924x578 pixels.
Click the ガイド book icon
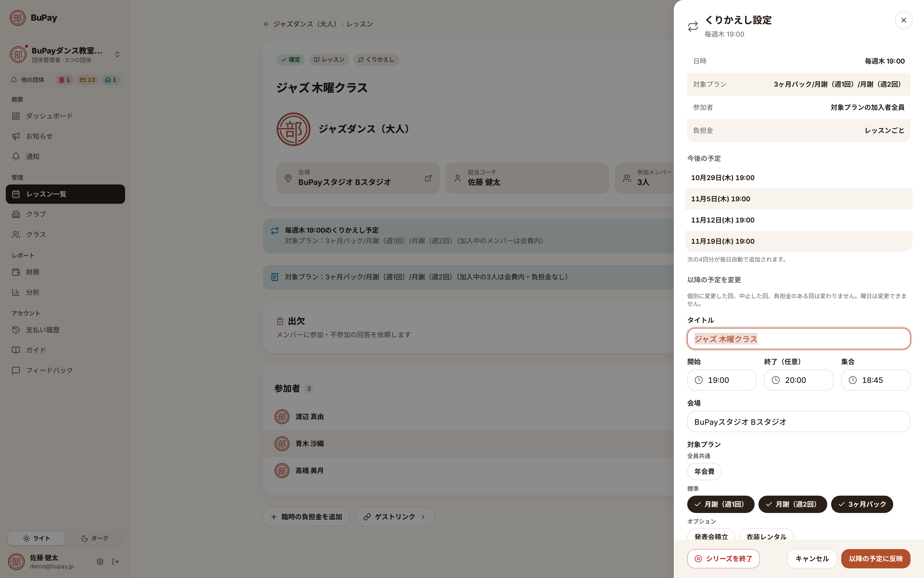(16, 350)
